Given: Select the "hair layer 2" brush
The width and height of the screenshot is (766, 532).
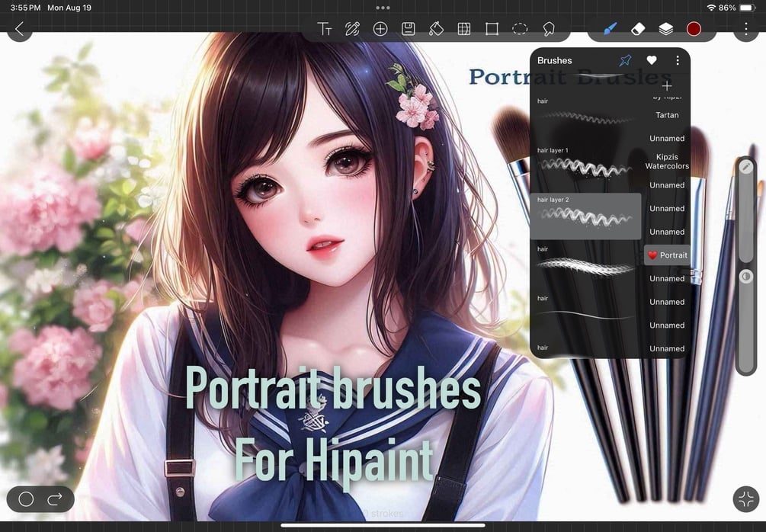Looking at the screenshot, I should [585, 216].
